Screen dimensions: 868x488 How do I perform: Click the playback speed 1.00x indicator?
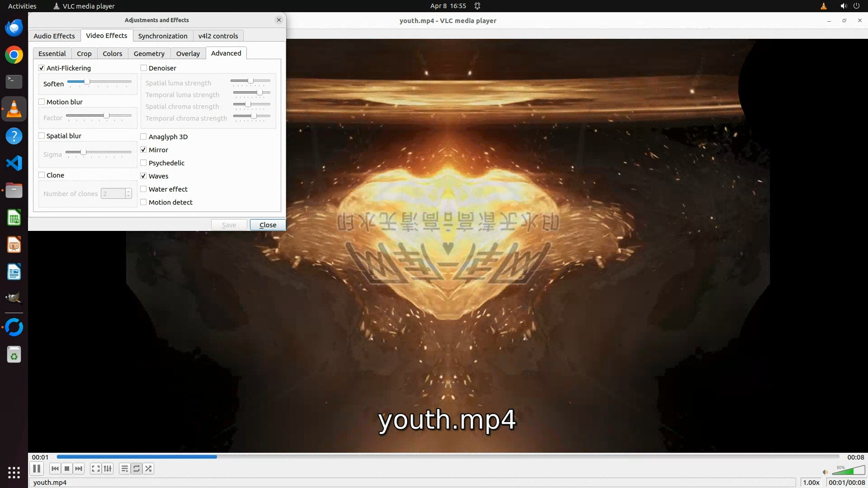point(811,482)
